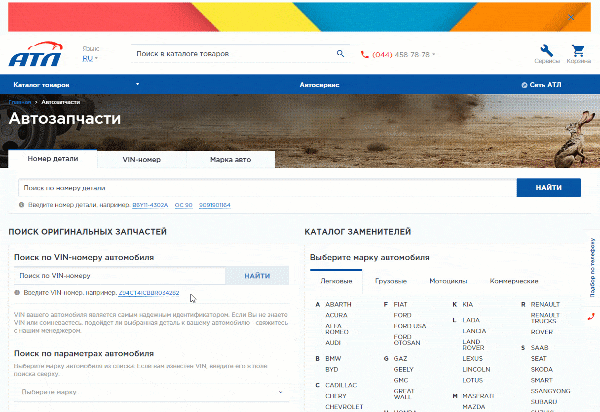Choose SSANGYONG brand
This screenshot has height=412, width=600.
(x=550, y=391)
